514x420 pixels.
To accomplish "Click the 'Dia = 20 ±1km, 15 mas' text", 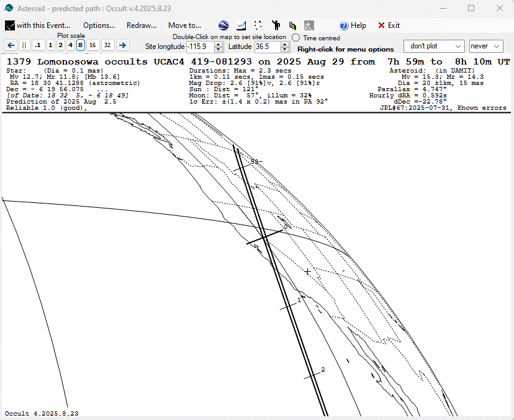I will click(x=441, y=83).
